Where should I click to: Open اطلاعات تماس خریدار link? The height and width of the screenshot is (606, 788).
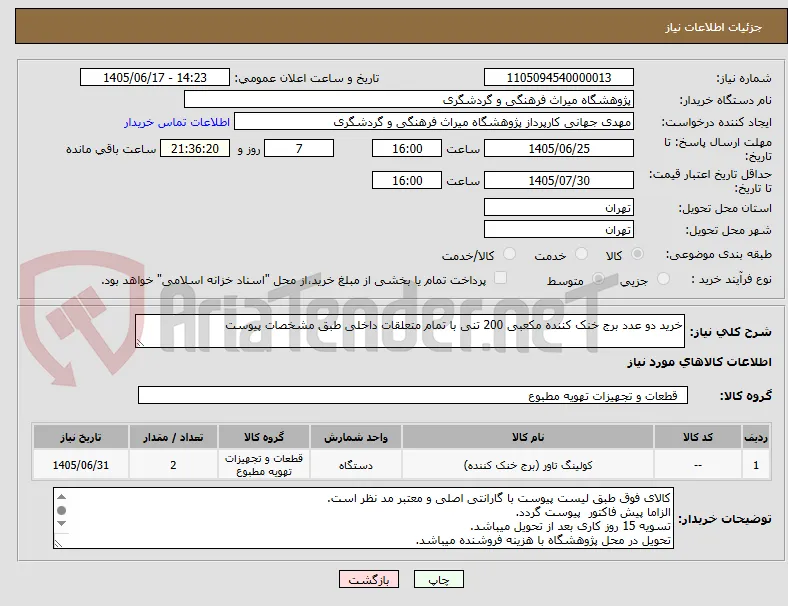pos(177,122)
